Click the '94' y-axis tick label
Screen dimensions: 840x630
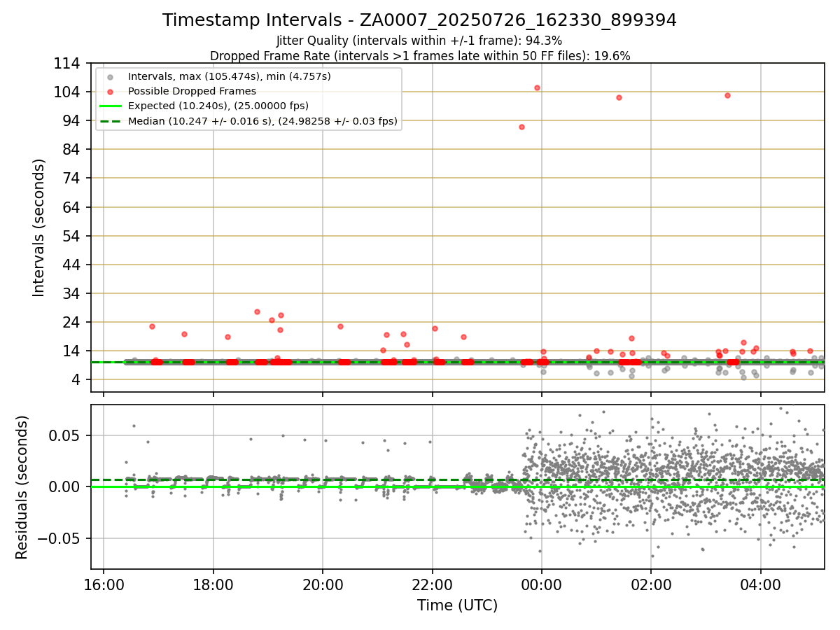point(73,121)
